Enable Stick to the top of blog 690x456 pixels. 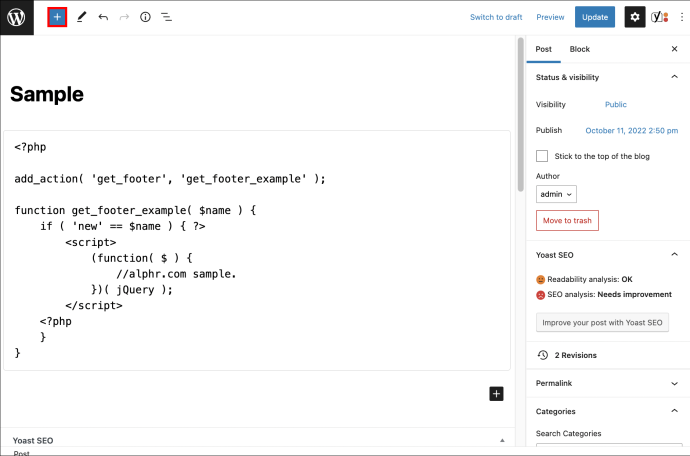tap(542, 156)
